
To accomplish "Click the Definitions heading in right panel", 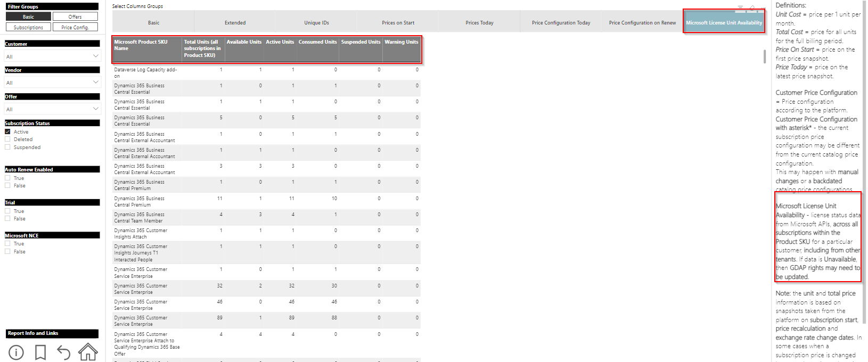I will tap(791, 5).
